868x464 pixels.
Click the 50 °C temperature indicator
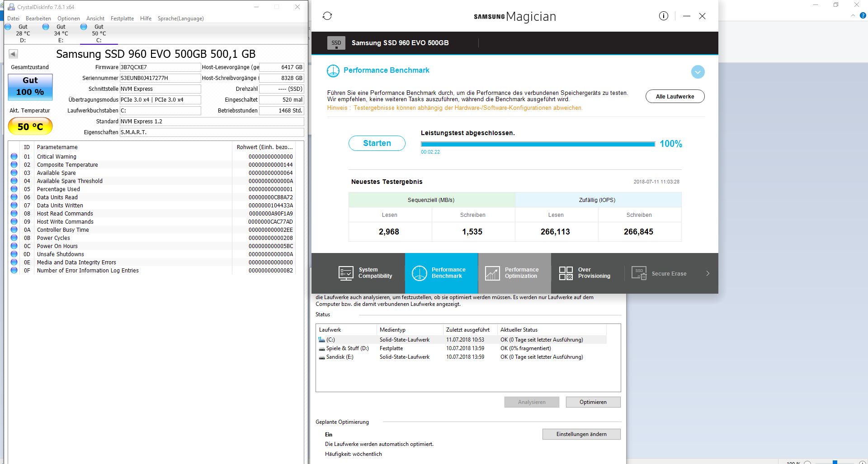30,127
